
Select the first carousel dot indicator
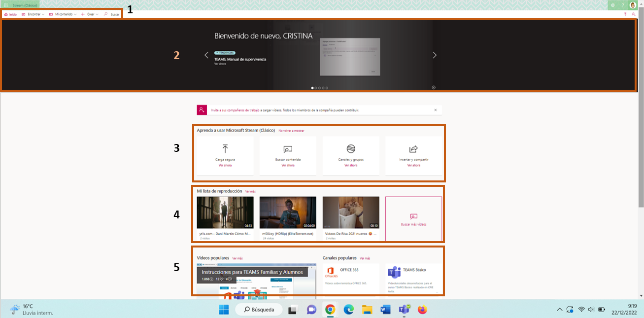point(312,88)
